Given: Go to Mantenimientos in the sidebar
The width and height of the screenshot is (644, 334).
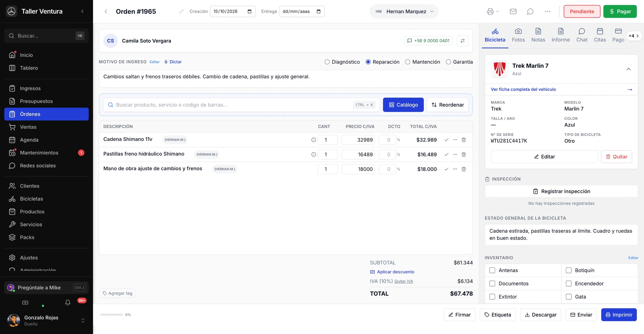Looking at the screenshot, I should coord(46,153).
